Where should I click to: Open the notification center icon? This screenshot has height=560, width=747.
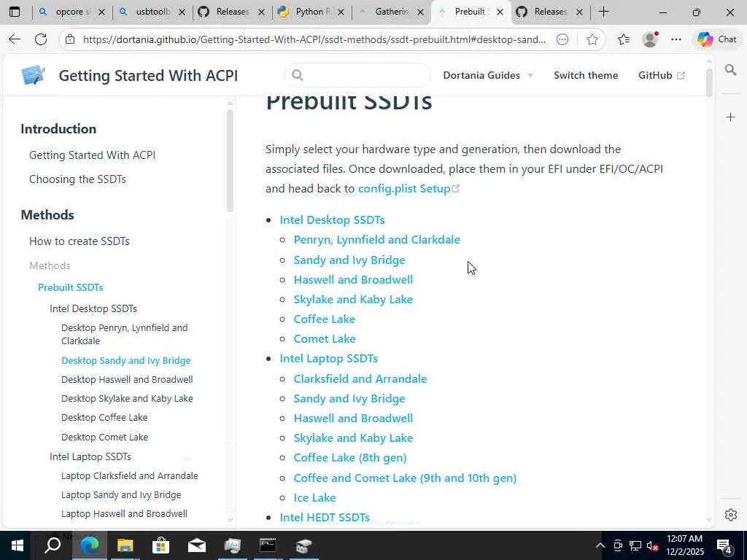[724, 545]
